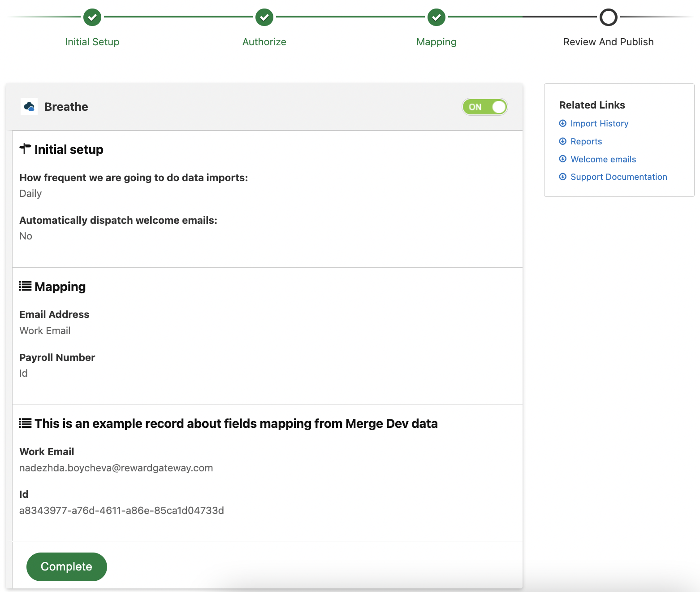700x592 pixels.
Task: Click the Breathe integration title
Action: coord(66,107)
